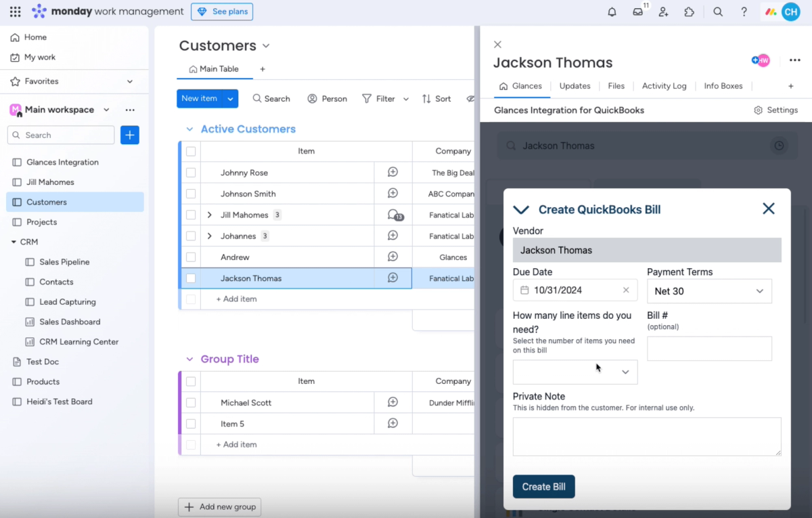The width and height of the screenshot is (812, 518).
Task: Open the CH profile avatar
Action: click(x=790, y=12)
